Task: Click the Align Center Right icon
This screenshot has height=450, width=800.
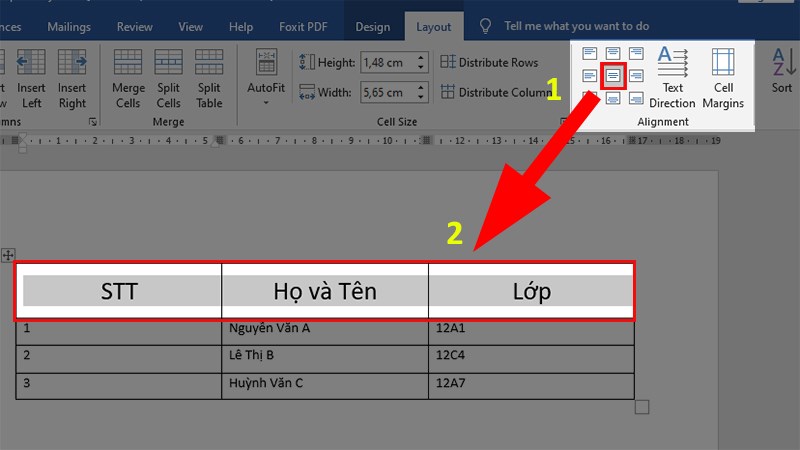Action: click(636, 76)
